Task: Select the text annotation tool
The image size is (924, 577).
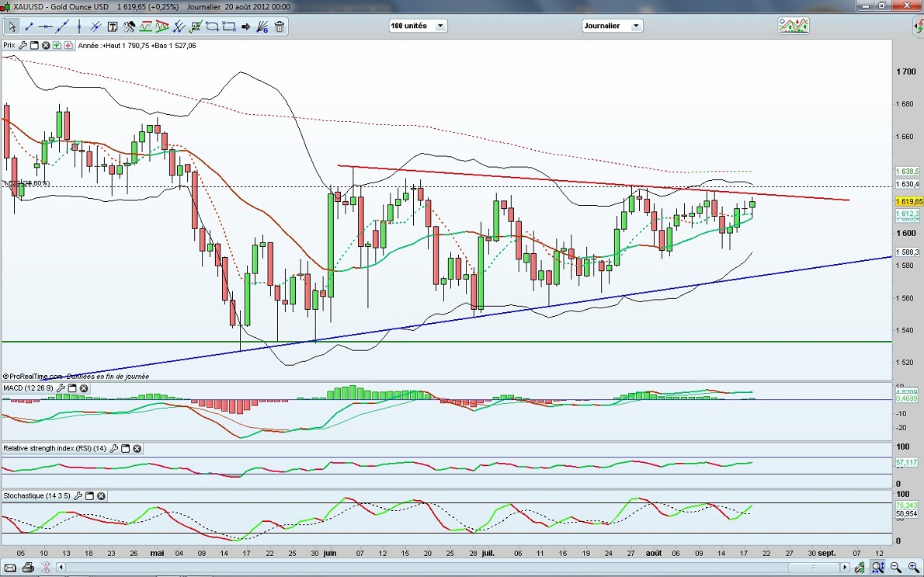Action: click(x=113, y=26)
